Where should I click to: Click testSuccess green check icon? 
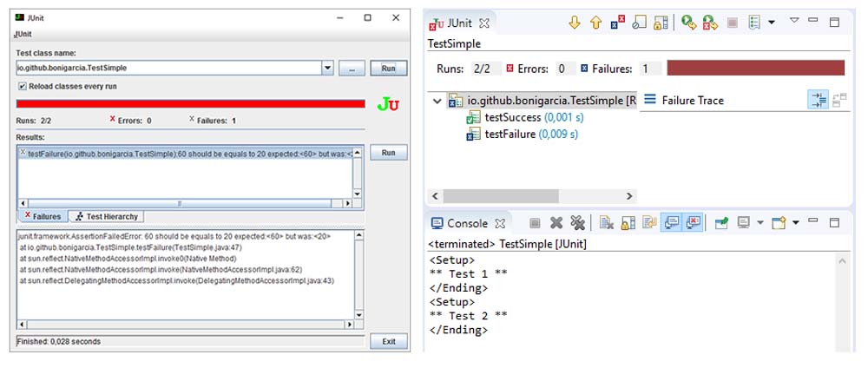473,118
